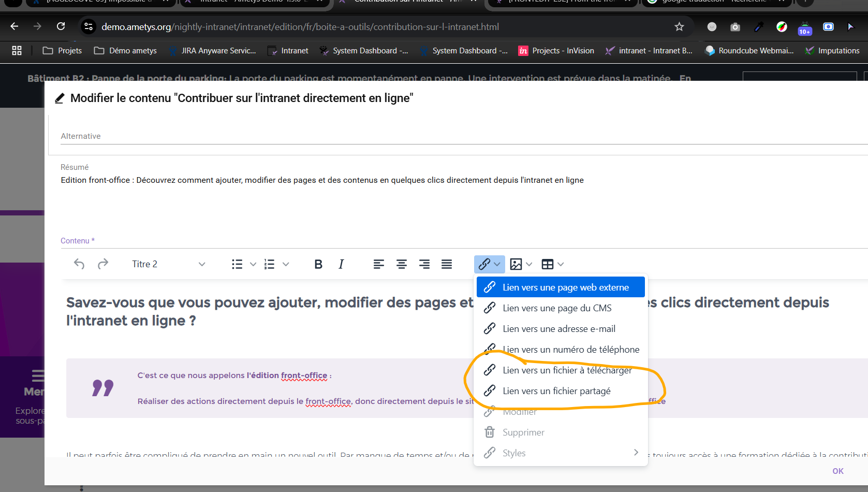The image size is (868, 492).
Task: Expand the numbered list options arrow
Action: [x=286, y=264]
